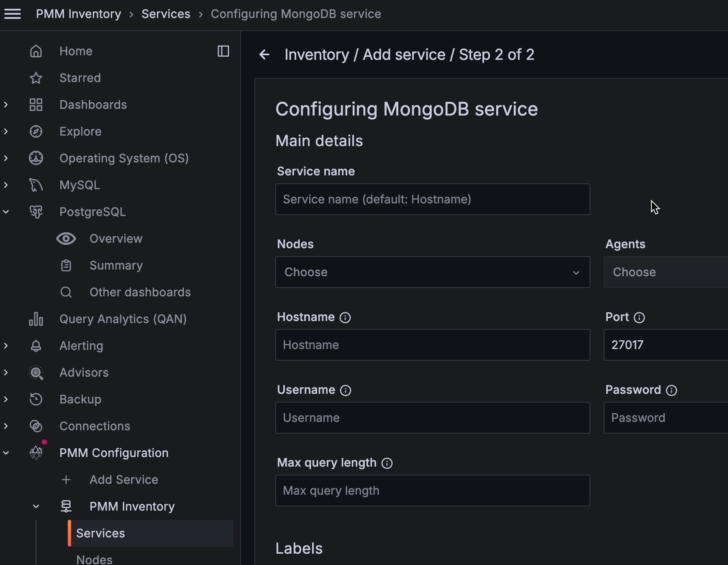Image resolution: width=728 pixels, height=565 pixels.
Task: Expand the Dashboards sidebar section
Action: tap(6, 105)
